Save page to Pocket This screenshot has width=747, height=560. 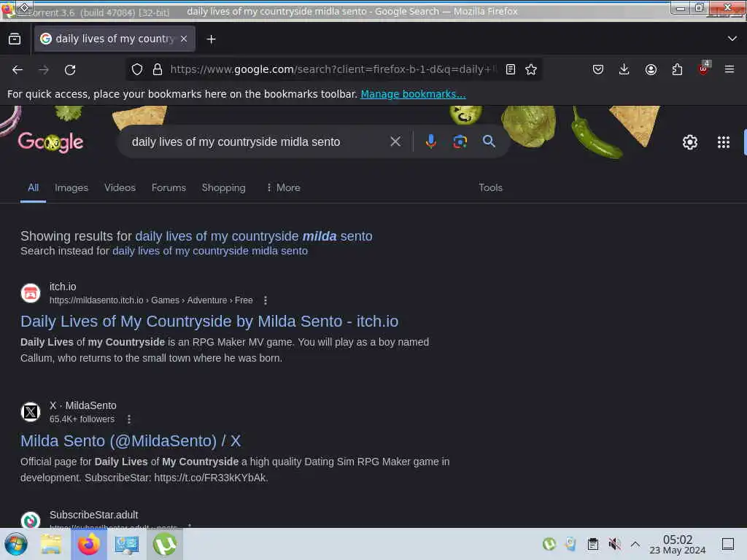[598, 69]
